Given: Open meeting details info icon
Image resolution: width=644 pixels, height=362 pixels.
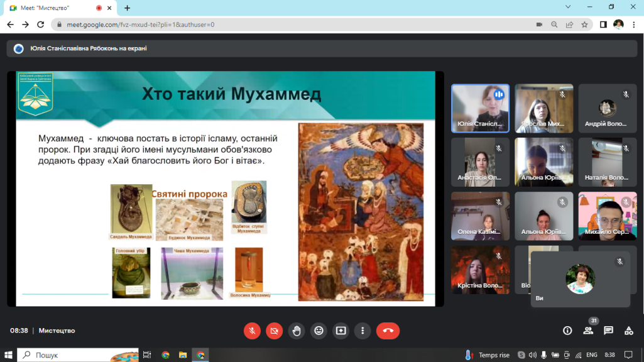Looking at the screenshot, I should [567, 331].
